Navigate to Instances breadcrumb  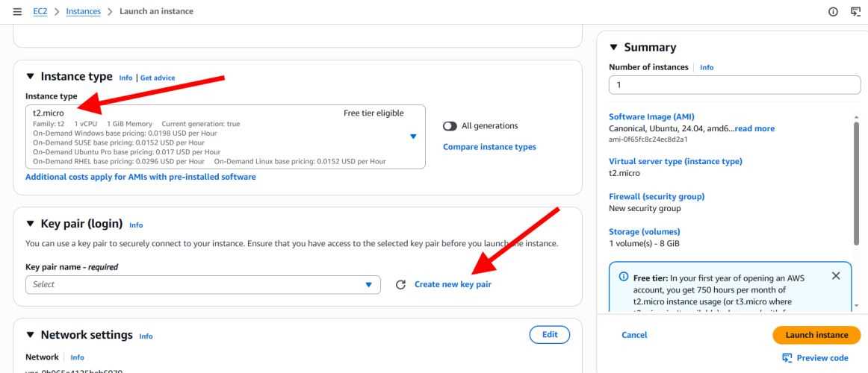[83, 11]
